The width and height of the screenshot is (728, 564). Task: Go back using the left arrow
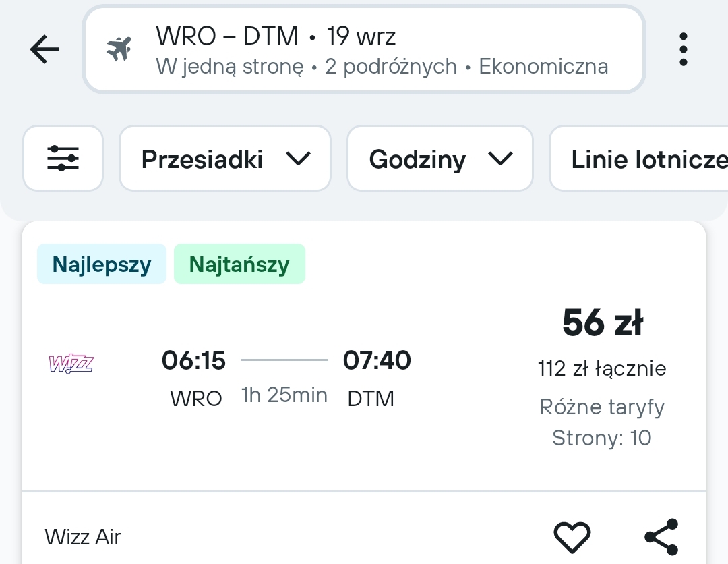coord(44,49)
